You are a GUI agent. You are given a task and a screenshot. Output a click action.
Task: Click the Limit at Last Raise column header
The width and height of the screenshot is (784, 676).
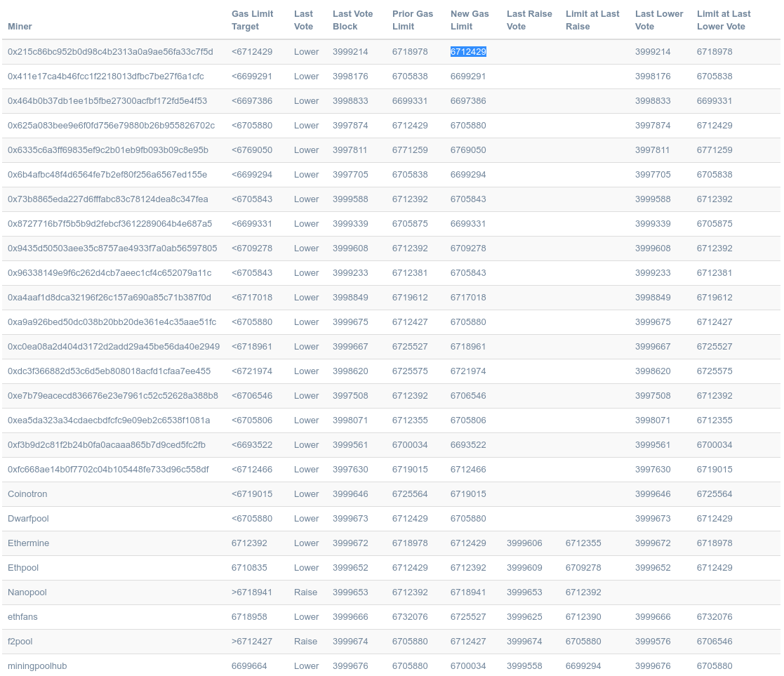592,20
